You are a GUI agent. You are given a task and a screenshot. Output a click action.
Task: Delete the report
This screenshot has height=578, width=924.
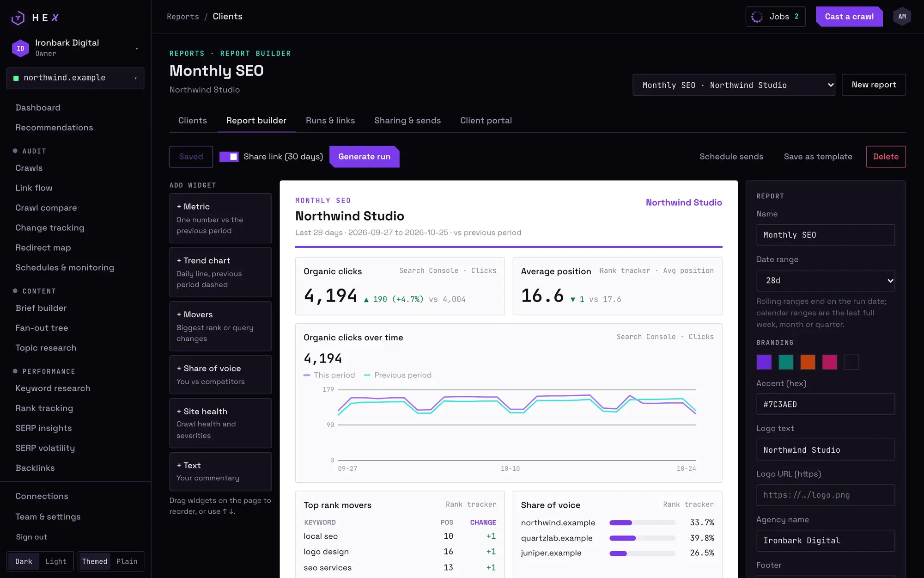[x=886, y=157]
